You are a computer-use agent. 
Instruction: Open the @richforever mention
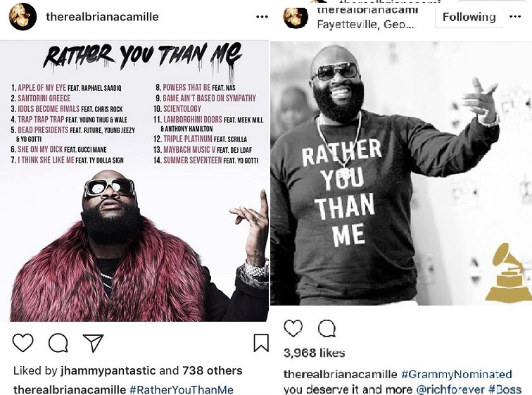coord(451,389)
